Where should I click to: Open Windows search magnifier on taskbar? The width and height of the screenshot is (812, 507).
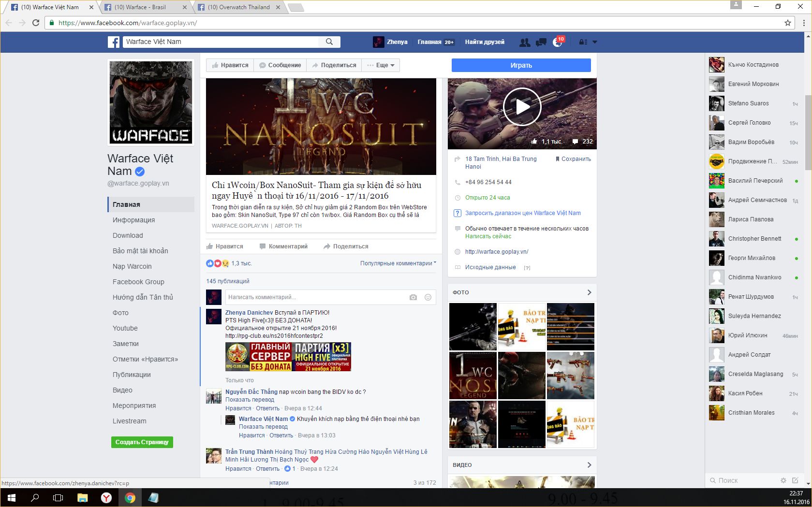tap(35, 497)
